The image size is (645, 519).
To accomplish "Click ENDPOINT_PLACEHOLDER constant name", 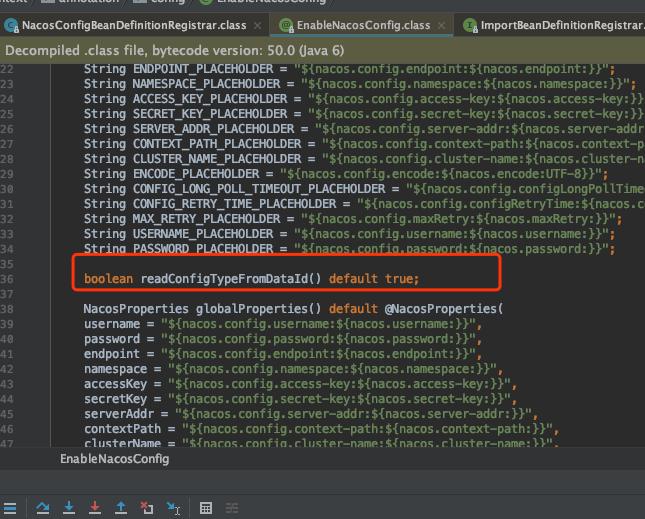I will (203, 69).
